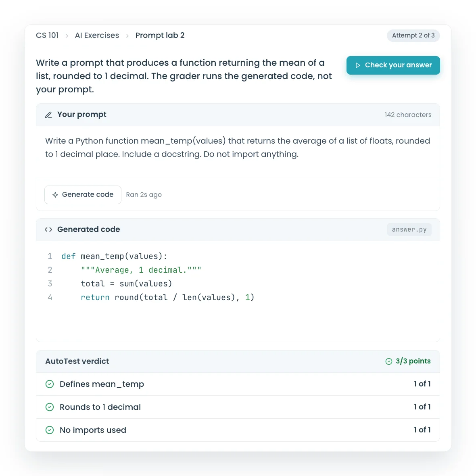476x476 pixels.
Task: Click the chevron after AI Exercises
Action: 127,36
